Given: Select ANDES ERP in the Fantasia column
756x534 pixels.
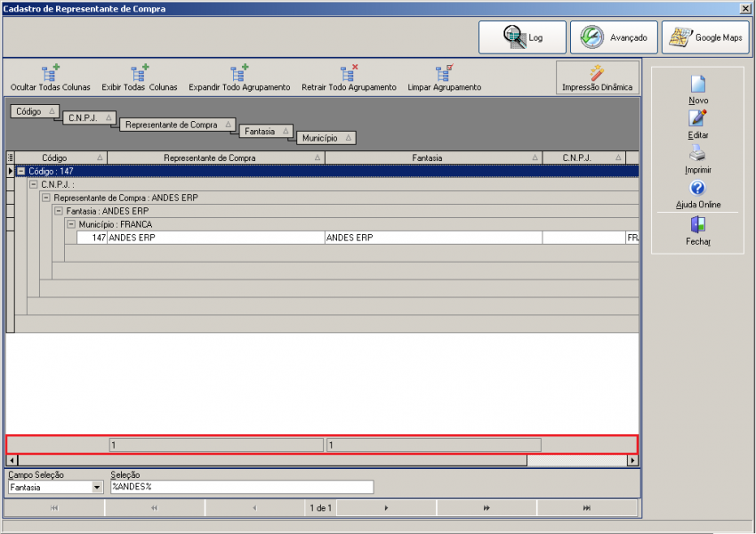Looking at the screenshot, I should pos(434,238).
